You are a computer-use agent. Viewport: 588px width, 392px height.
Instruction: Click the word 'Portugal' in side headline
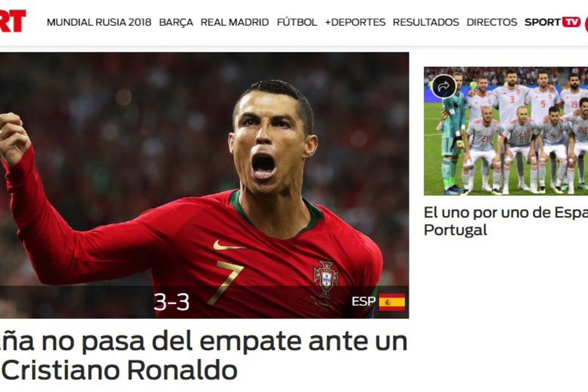click(x=455, y=230)
